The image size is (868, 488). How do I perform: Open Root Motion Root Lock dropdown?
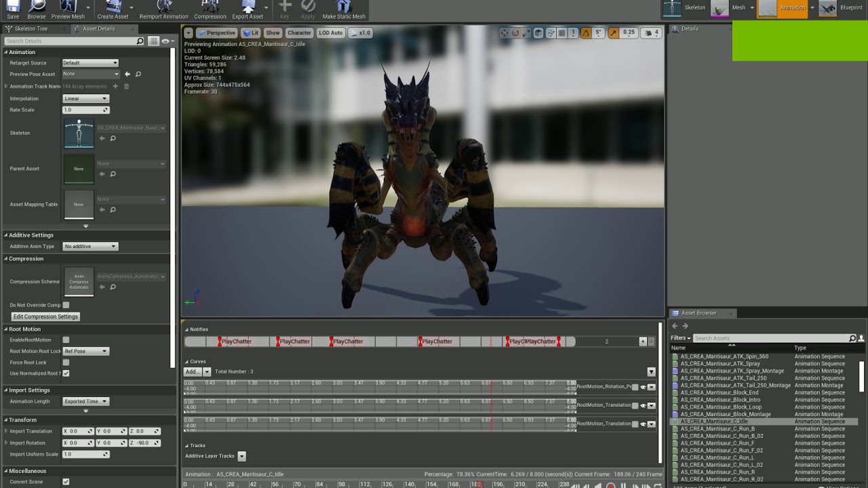tap(85, 351)
